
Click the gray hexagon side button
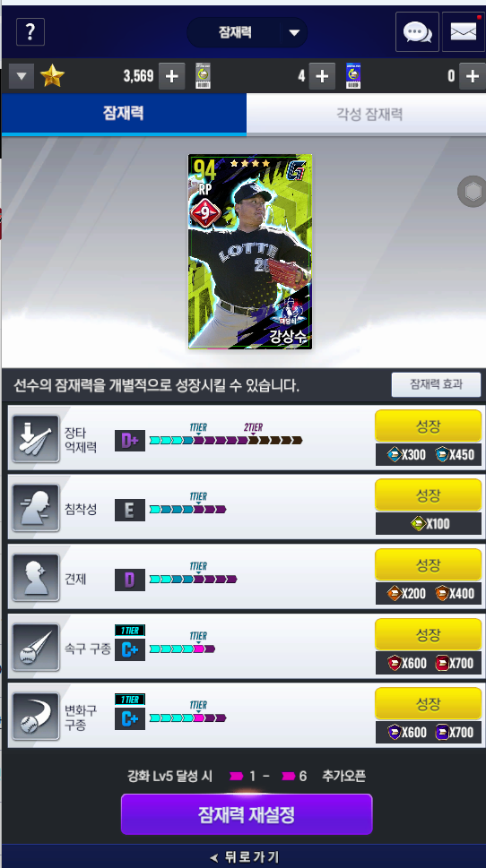(x=473, y=192)
